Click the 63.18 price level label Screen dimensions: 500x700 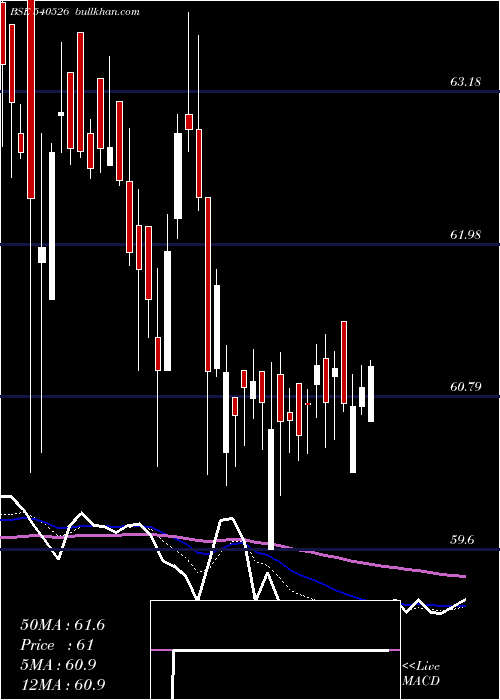[466, 82]
